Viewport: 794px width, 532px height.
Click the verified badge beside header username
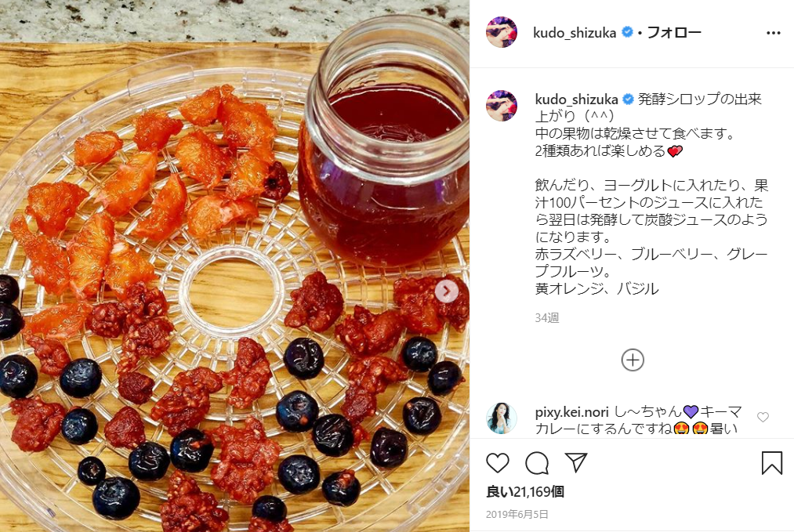pyautogui.click(x=627, y=32)
